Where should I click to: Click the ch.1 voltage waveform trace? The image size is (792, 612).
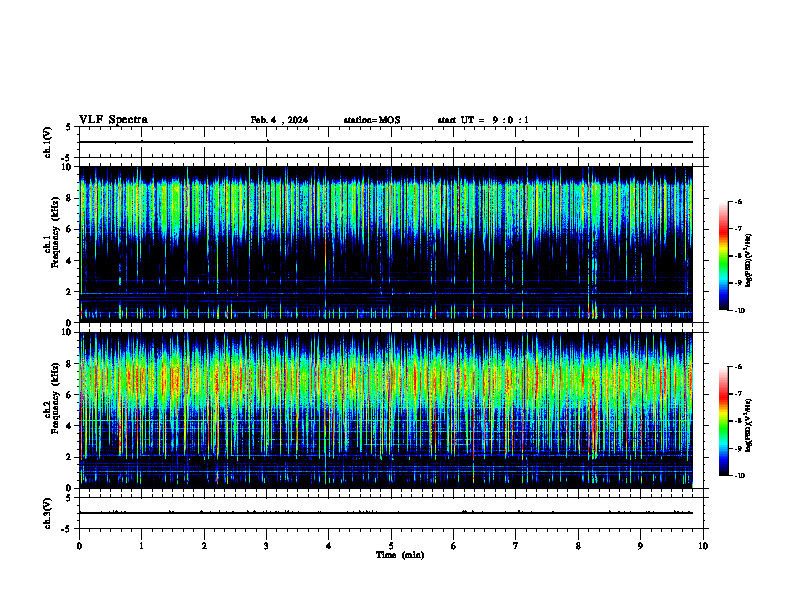386,142
